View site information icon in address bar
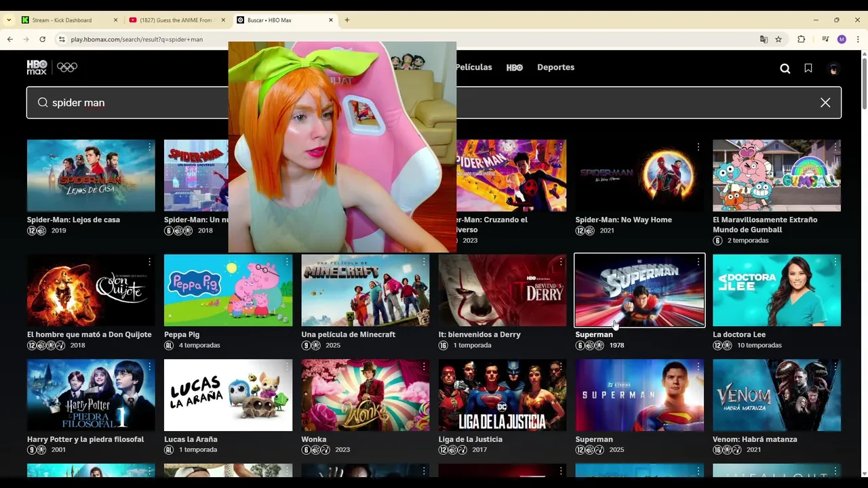The width and height of the screenshot is (868, 488). pyautogui.click(x=62, y=39)
